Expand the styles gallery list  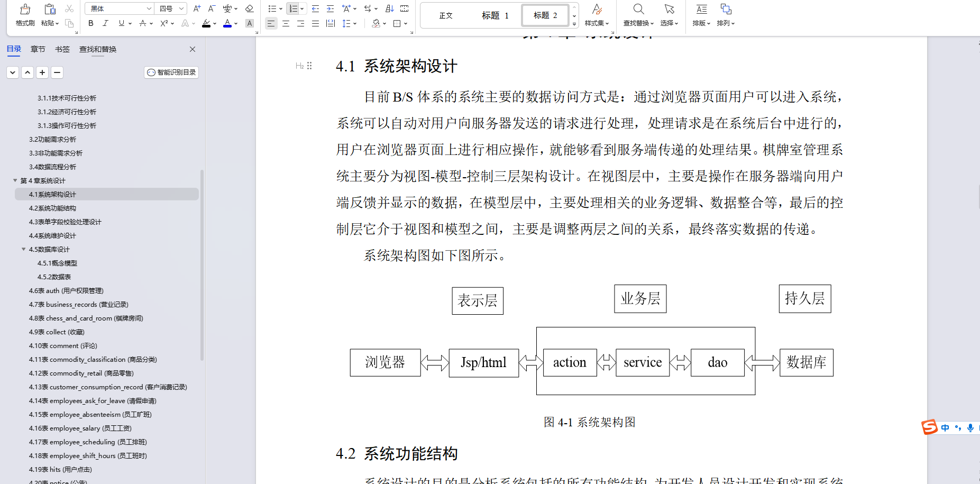pos(574,23)
